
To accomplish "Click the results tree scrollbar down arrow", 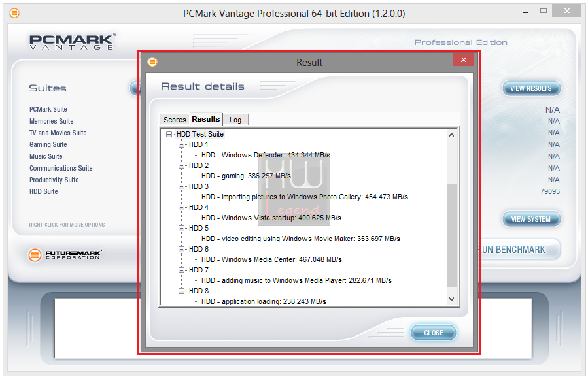I will 451,299.
